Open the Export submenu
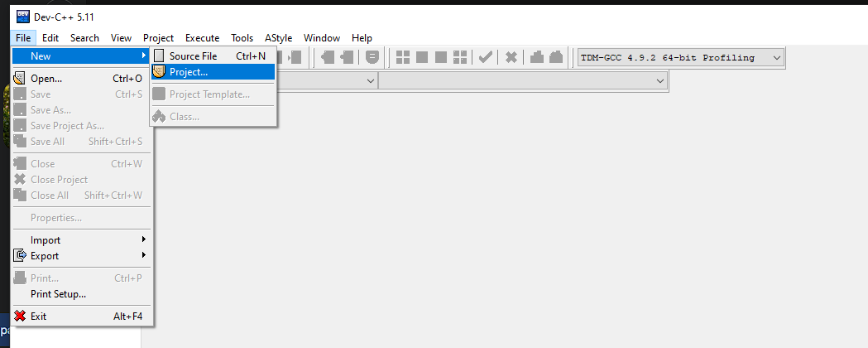Screen dimensions: 868x348 pyautogui.click(x=81, y=255)
